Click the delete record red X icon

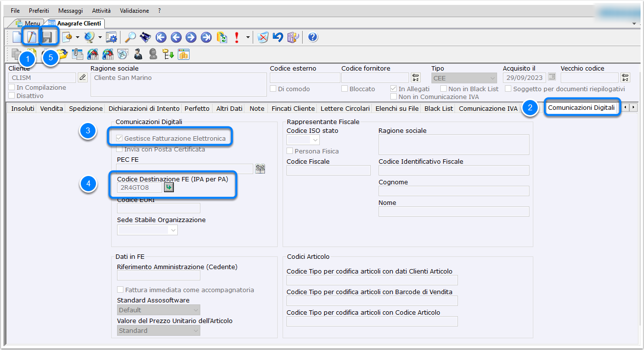point(263,37)
